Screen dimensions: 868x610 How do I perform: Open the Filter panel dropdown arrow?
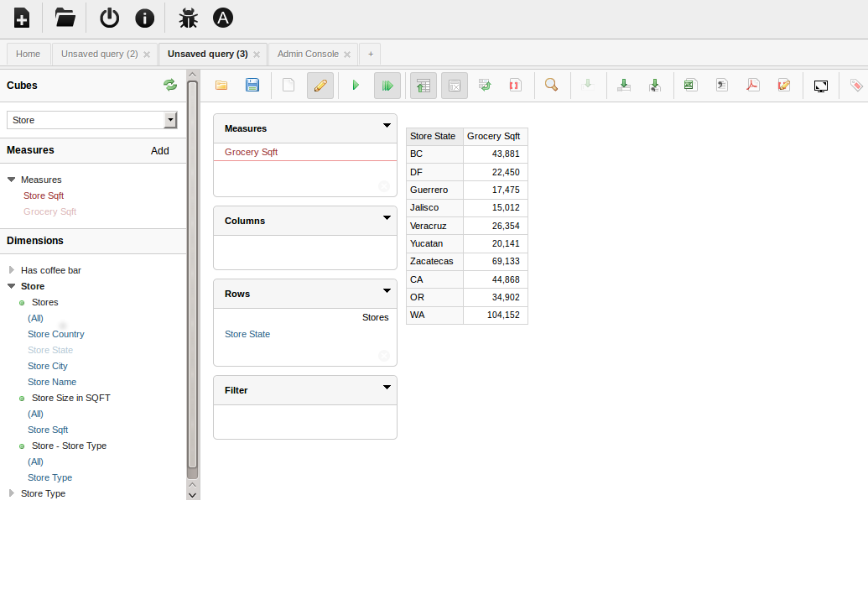pyautogui.click(x=387, y=388)
